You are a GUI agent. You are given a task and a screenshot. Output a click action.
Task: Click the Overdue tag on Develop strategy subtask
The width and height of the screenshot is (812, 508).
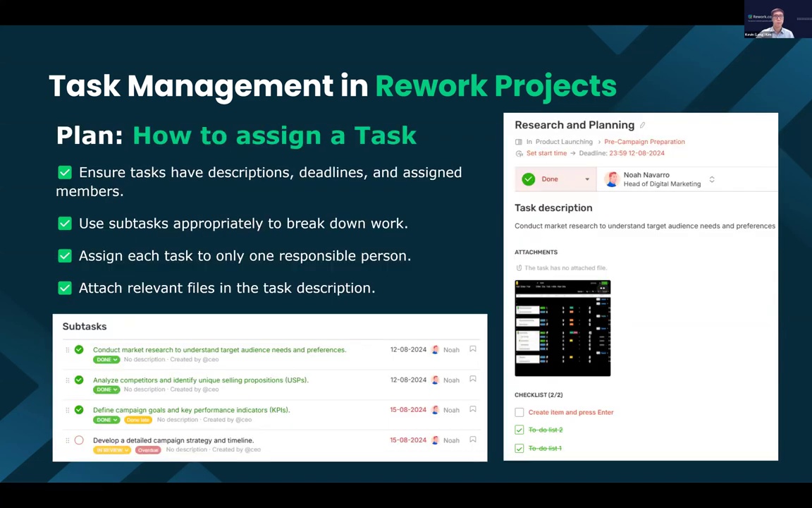pos(148,450)
